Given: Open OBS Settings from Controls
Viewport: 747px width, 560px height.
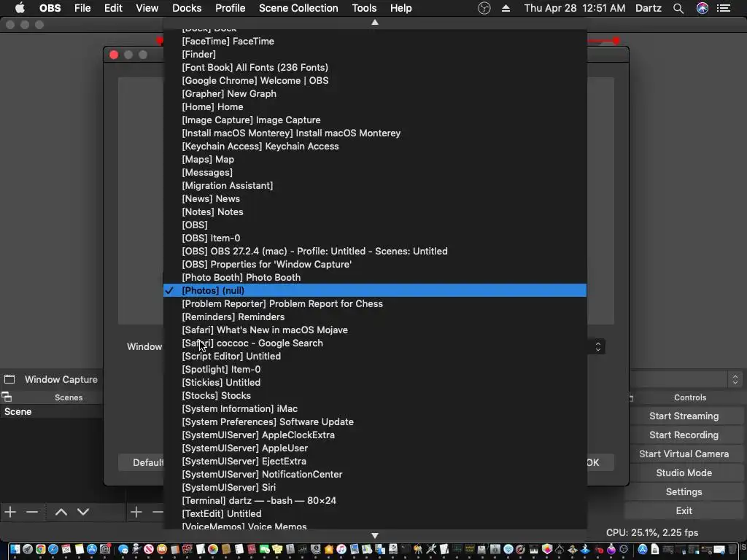Looking at the screenshot, I should [x=684, y=491].
